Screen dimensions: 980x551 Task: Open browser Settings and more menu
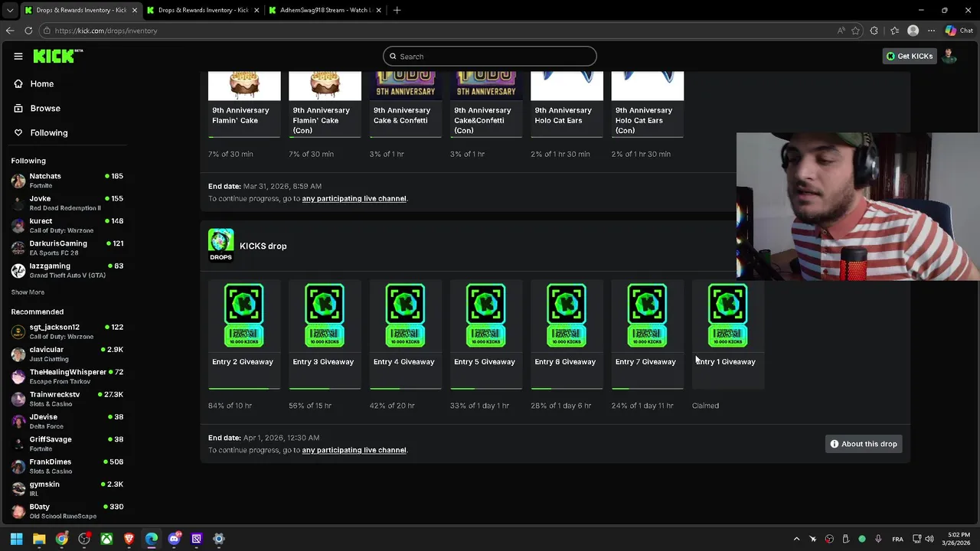point(931,31)
